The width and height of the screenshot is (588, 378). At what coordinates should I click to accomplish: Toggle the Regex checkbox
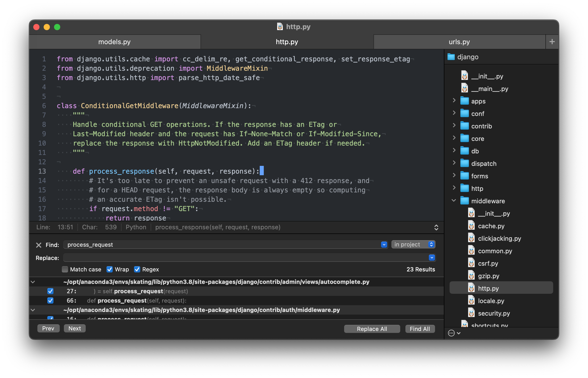[x=137, y=269]
